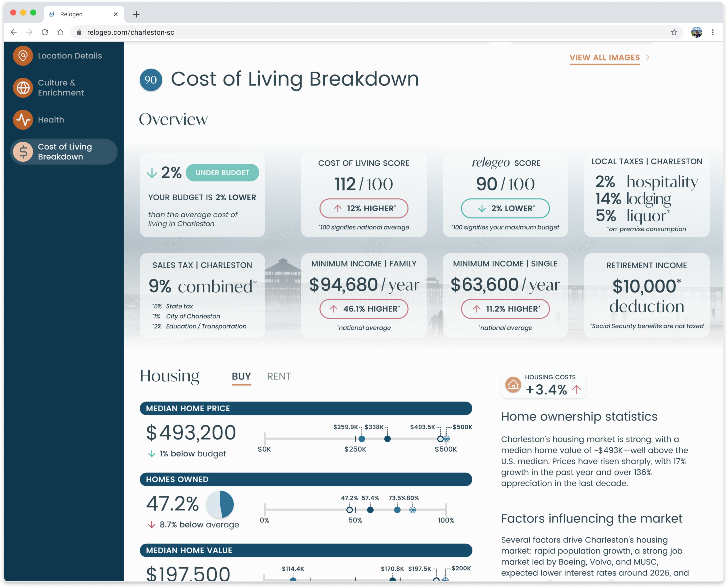Click the up arrow next to +3.4%
The height and width of the screenshot is (588, 728).
pyautogui.click(x=577, y=389)
